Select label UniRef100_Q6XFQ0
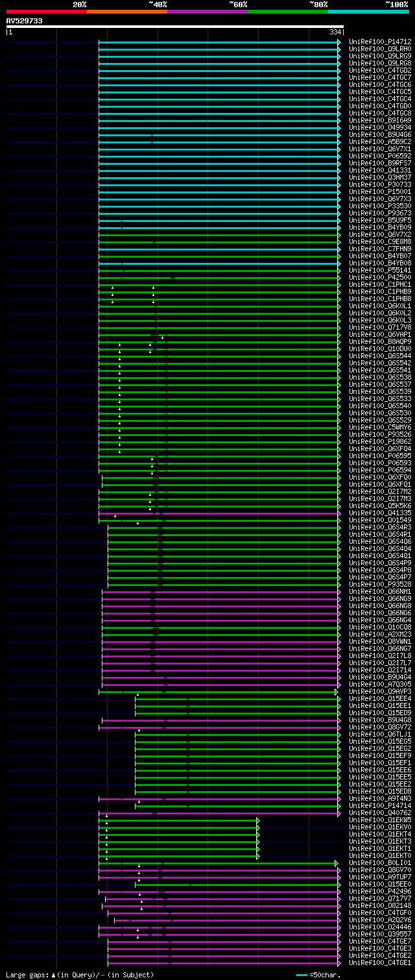Viewport: 415px width, 980px height. pyautogui.click(x=380, y=477)
